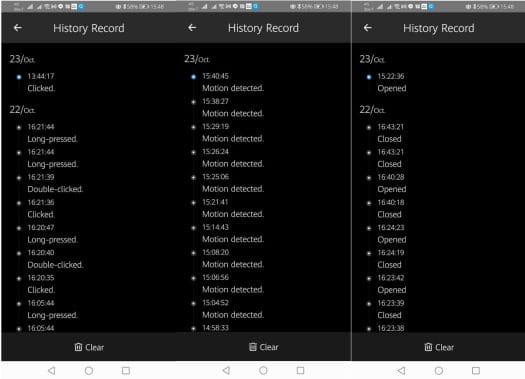Tap back arrow in middle History Record screen
This screenshot has height=379, width=525.
click(192, 28)
